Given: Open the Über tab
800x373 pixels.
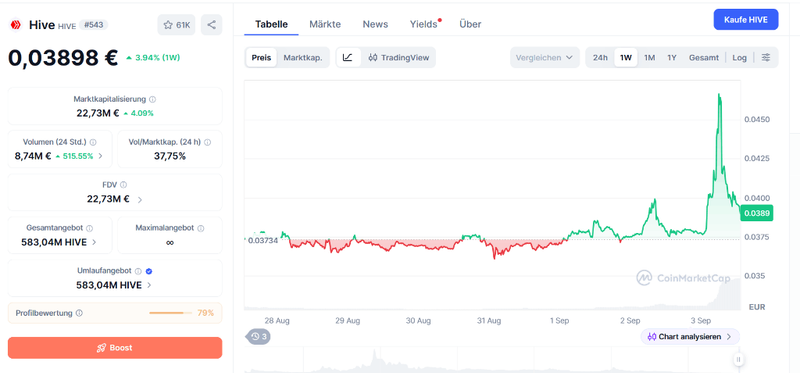Looking at the screenshot, I should [x=470, y=24].
